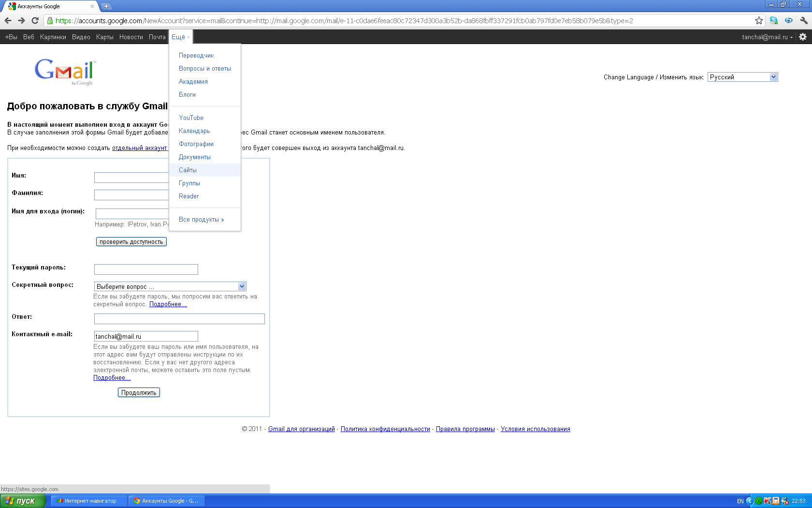812x508 pixels.
Task: Open Новости in Google bar
Action: (x=131, y=37)
